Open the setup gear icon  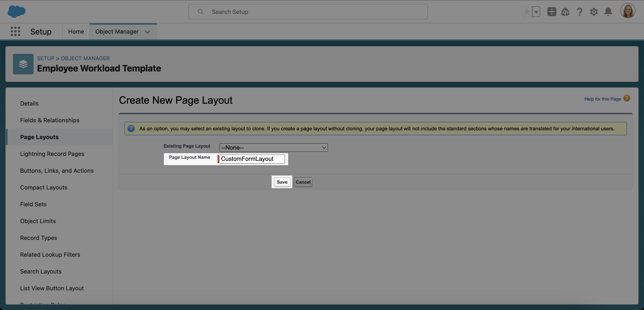[594, 12]
